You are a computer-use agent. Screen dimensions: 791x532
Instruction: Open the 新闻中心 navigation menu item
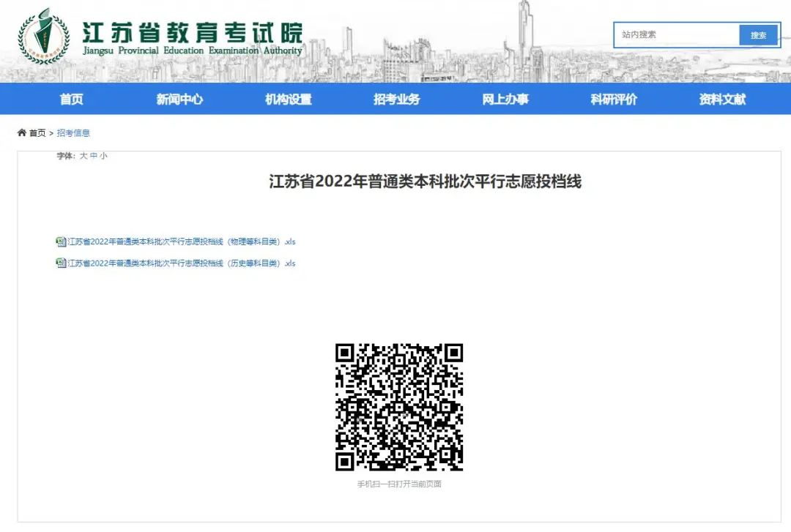point(179,100)
